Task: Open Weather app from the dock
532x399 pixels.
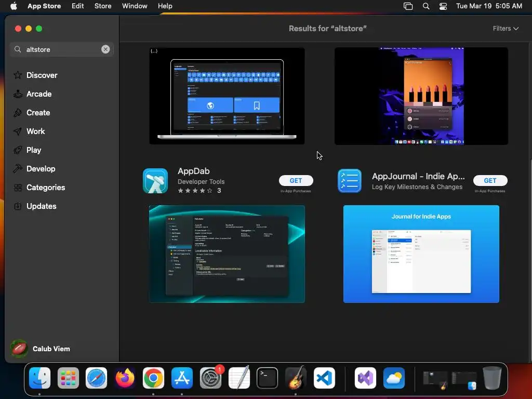Action: point(394,378)
